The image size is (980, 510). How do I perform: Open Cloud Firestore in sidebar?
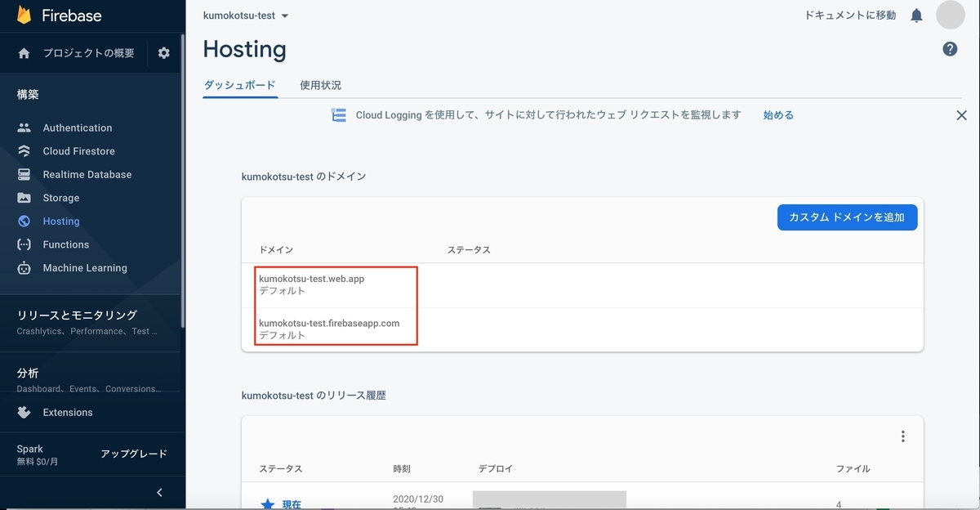click(78, 151)
